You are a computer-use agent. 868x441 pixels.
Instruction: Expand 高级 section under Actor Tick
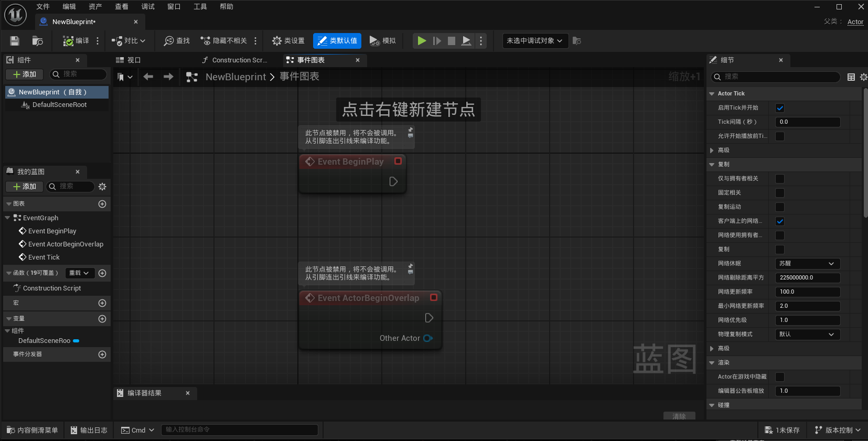pos(712,150)
